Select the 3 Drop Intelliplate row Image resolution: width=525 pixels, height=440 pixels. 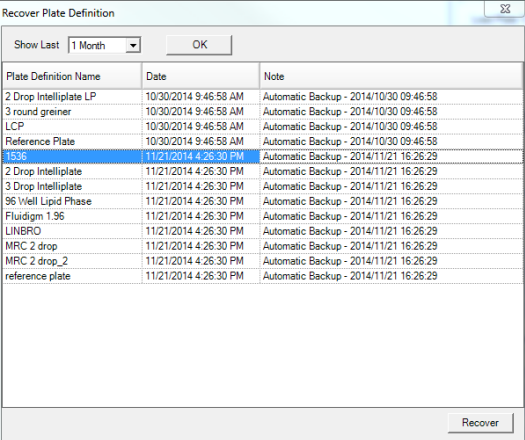[262, 186]
